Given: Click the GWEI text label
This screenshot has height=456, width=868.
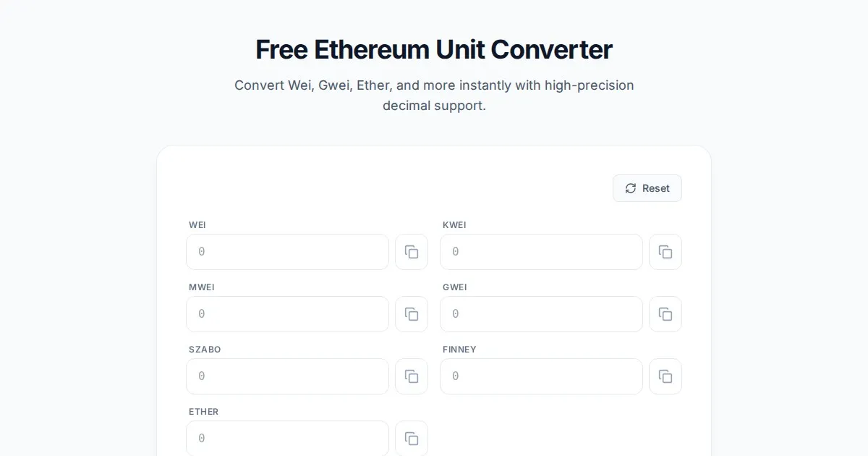Looking at the screenshot, I should click(454, 287).
